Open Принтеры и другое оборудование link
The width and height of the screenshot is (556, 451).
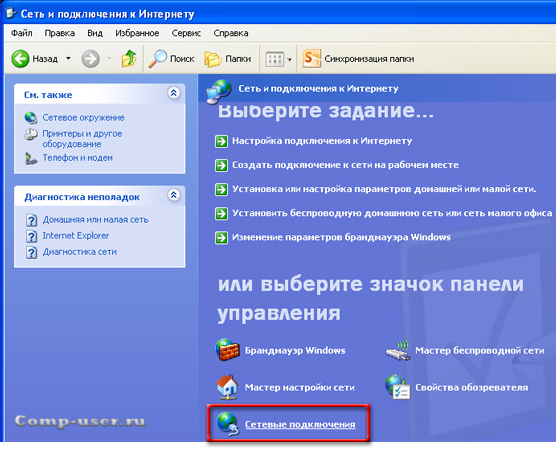(x=82, y=139)
